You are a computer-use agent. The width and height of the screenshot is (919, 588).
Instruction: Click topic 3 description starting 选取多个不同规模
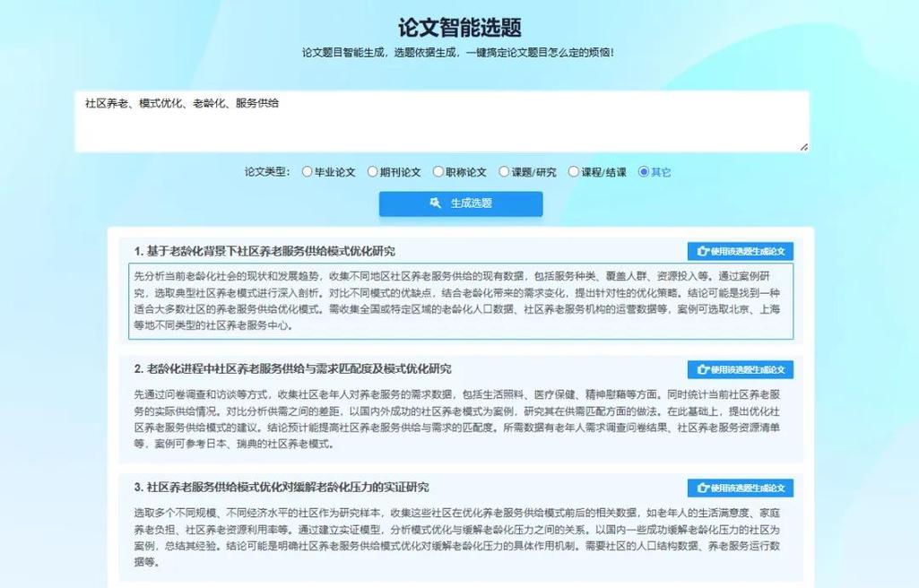456,537
